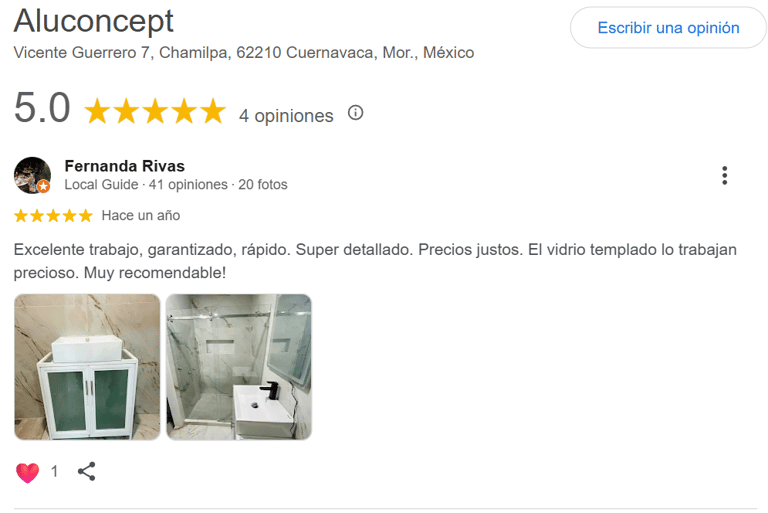Open the white vanity cabinet photo
The height and width of the screenshot is (513, 768).
pos(87,367)
